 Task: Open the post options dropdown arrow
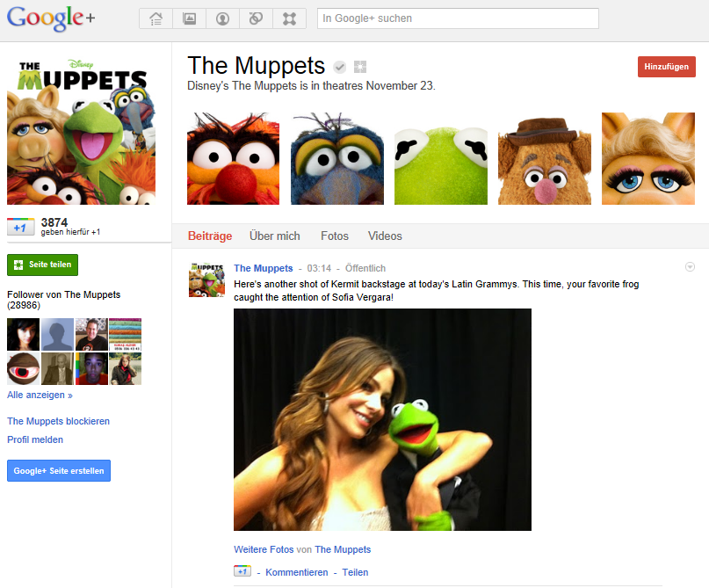(690, 267)
